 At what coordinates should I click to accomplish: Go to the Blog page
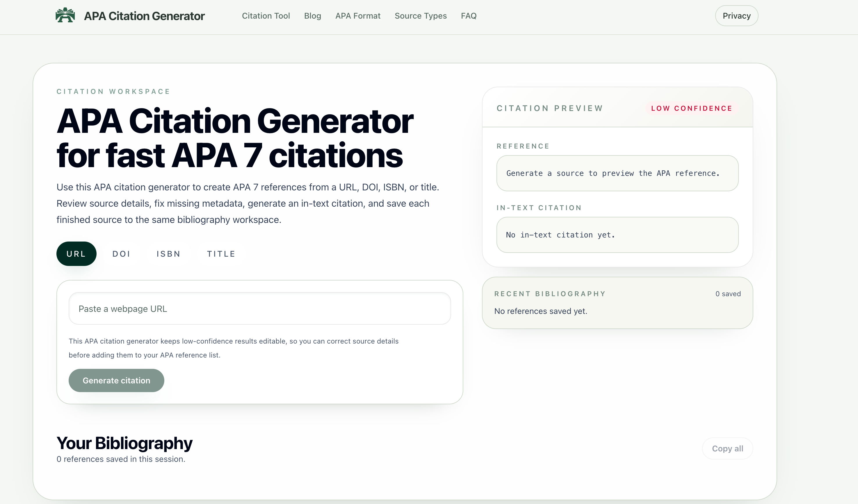click(x=313, y=16)
